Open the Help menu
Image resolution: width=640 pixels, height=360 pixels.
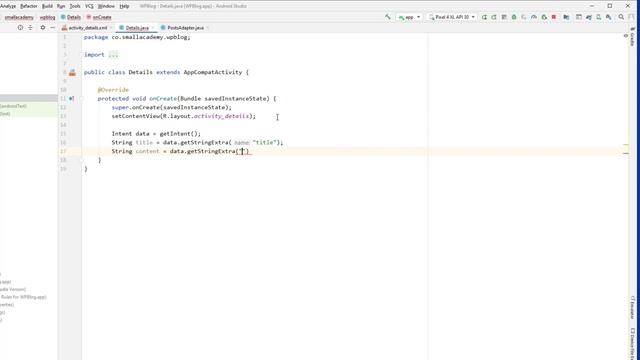pos(124,6)
